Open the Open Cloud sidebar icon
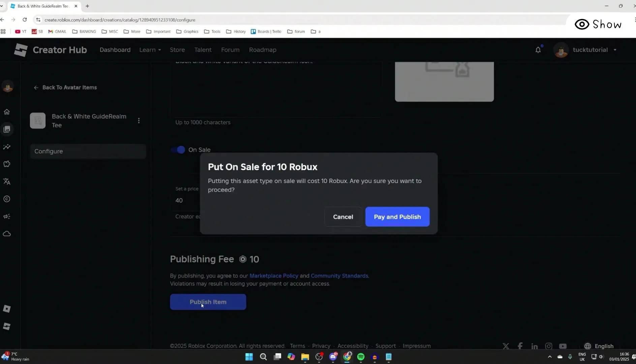Viewport: 636px width, 364px height. point(7,234)
